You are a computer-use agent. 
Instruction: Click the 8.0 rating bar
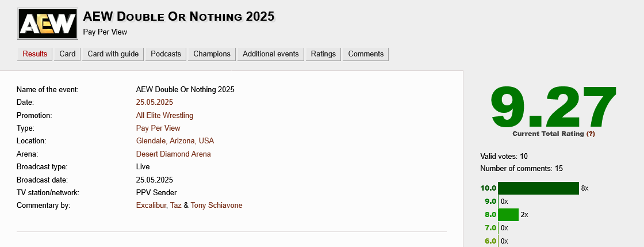pos(508,215)
